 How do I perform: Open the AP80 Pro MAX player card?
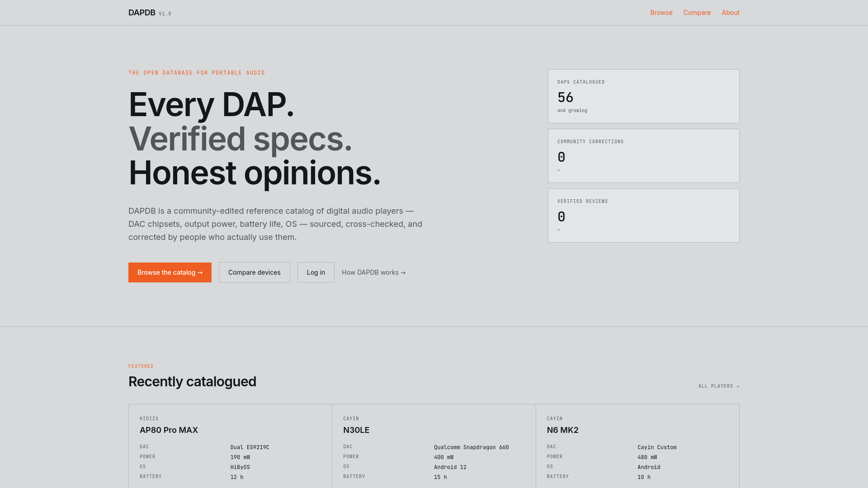[x=230, y=446]
